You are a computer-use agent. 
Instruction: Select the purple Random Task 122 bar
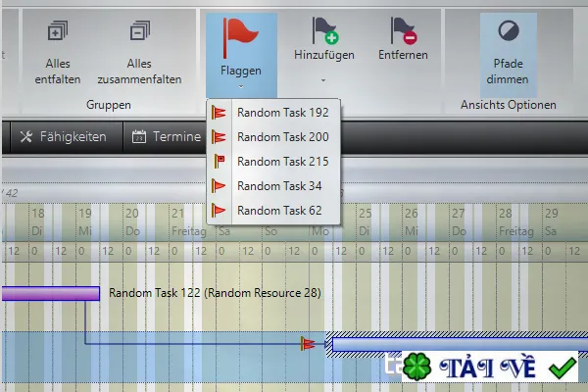coord(51,293)
